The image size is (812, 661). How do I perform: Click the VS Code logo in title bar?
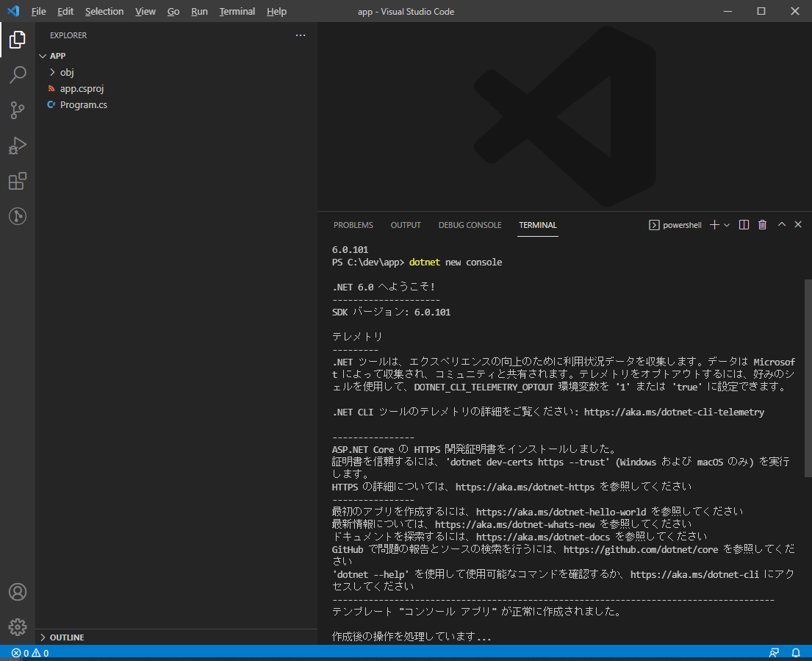click(13, 11)
